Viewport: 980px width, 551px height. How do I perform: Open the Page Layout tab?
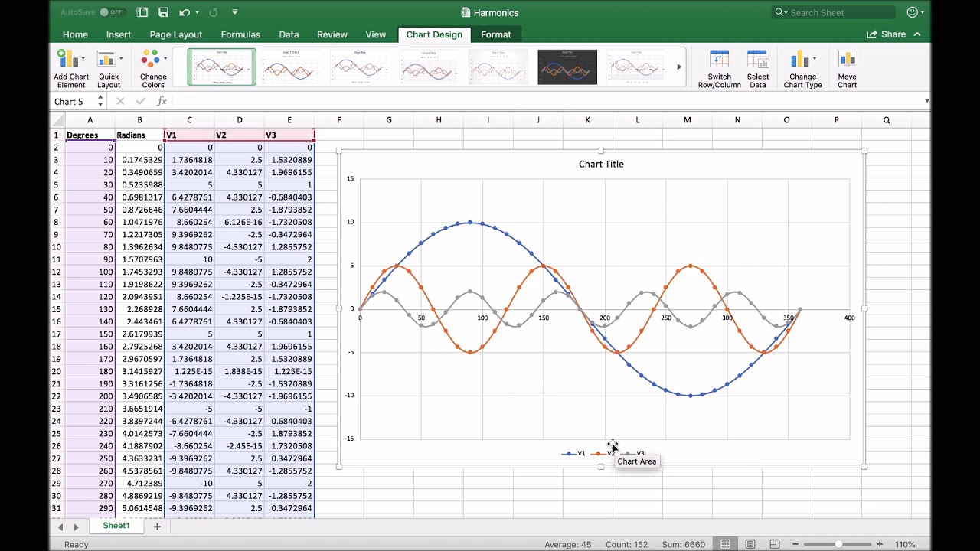(176, 34)
